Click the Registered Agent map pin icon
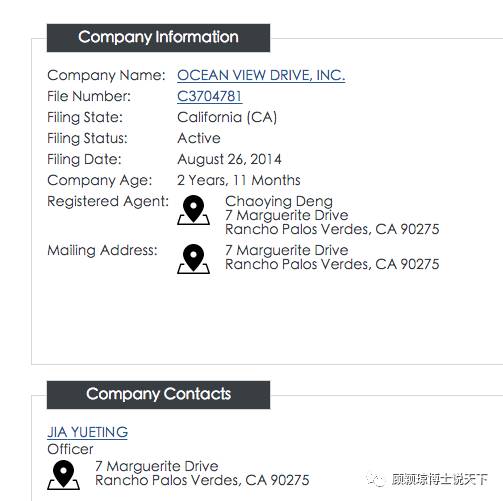This screenshot has height=501, width=503. (x=193, y=210)
